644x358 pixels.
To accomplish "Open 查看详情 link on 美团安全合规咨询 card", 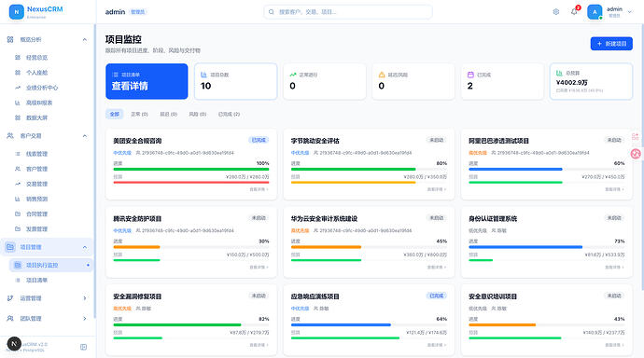I will (x=259, y=189).
